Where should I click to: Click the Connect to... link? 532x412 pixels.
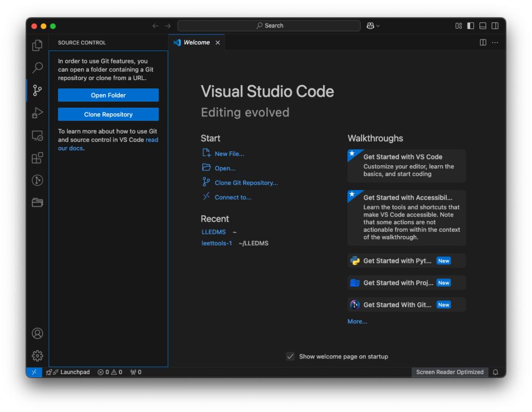click(233, 197)
